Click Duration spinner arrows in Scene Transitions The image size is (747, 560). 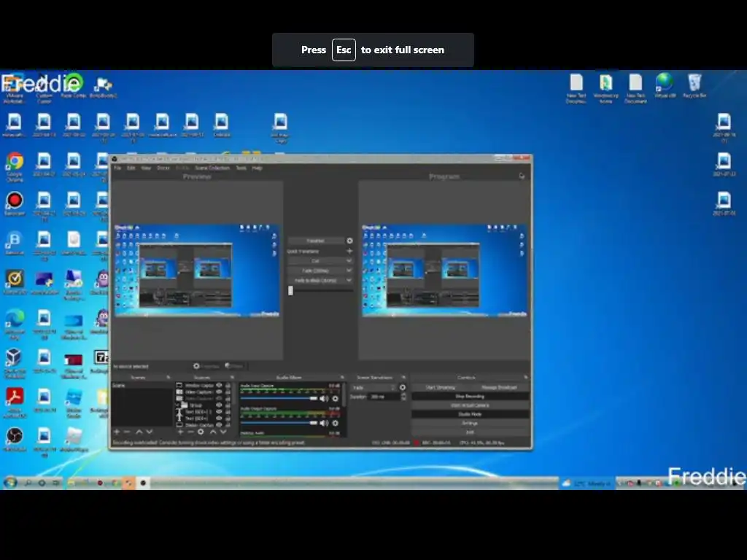pyautogui.click(x=404, y=397)
